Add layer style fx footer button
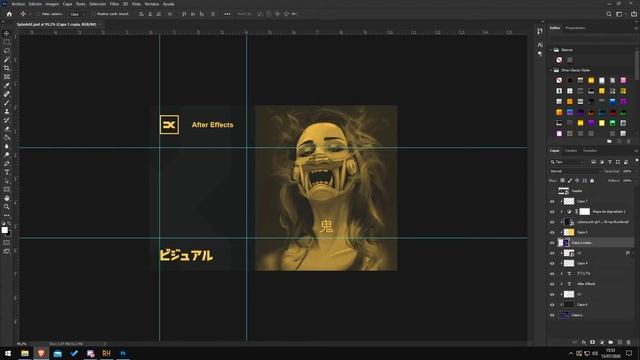 (584, 342)
